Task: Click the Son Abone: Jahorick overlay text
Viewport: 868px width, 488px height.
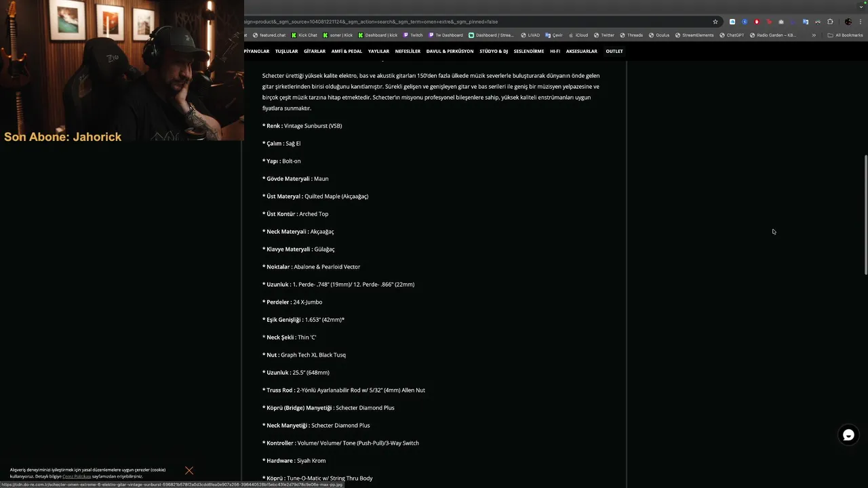Action: pyautogui.click(x=62, y=137)
